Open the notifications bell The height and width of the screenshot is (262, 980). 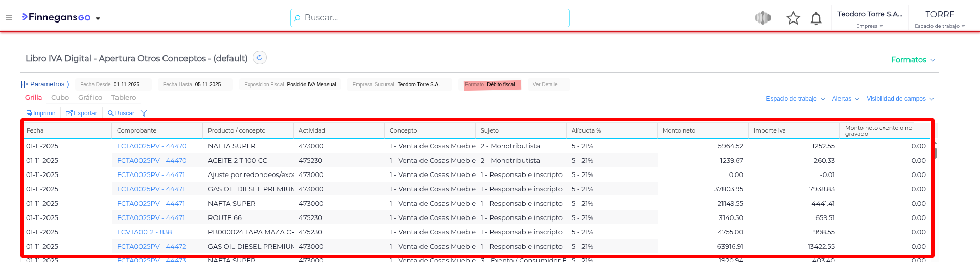[816, 19]
